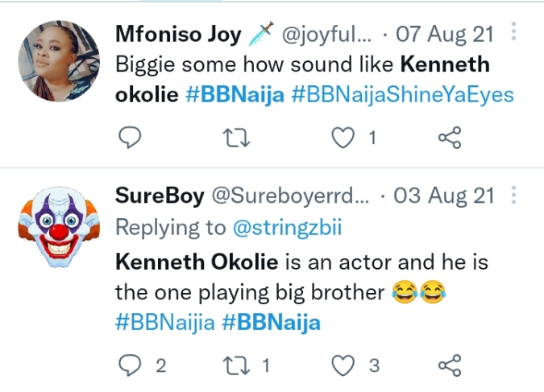Like Mfoniso Joy's tweet
Viewport: 544px width, 392px height.
pyautogui.click(x=344, y=138)
